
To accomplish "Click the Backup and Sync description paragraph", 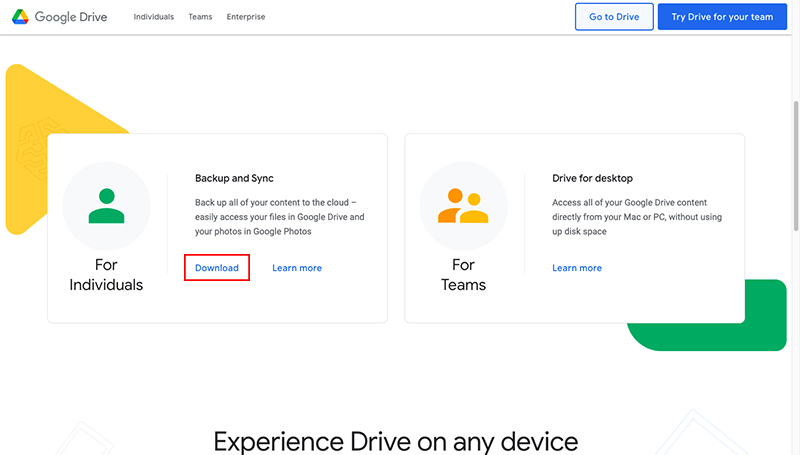I will click(x=279, y=217).
